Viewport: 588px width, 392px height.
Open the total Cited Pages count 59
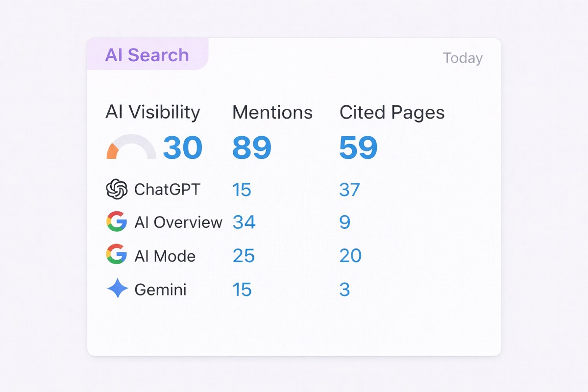click(x=358, y=147)
